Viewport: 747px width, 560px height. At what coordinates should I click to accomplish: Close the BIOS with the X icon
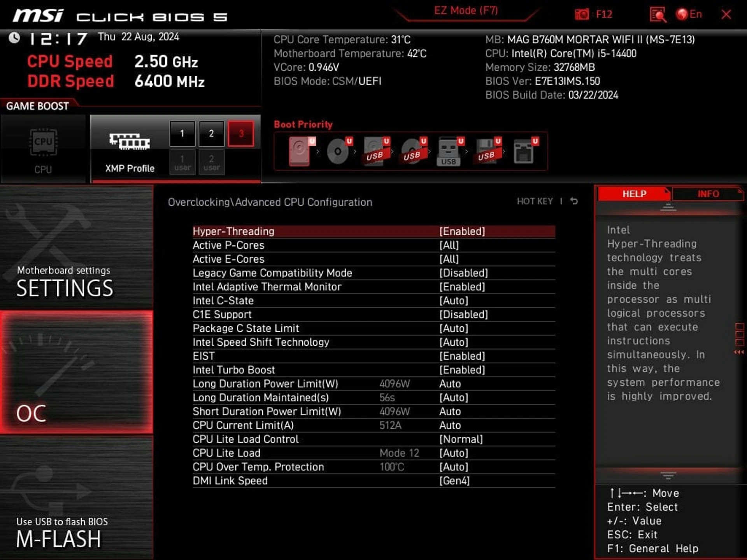(726, 15)
